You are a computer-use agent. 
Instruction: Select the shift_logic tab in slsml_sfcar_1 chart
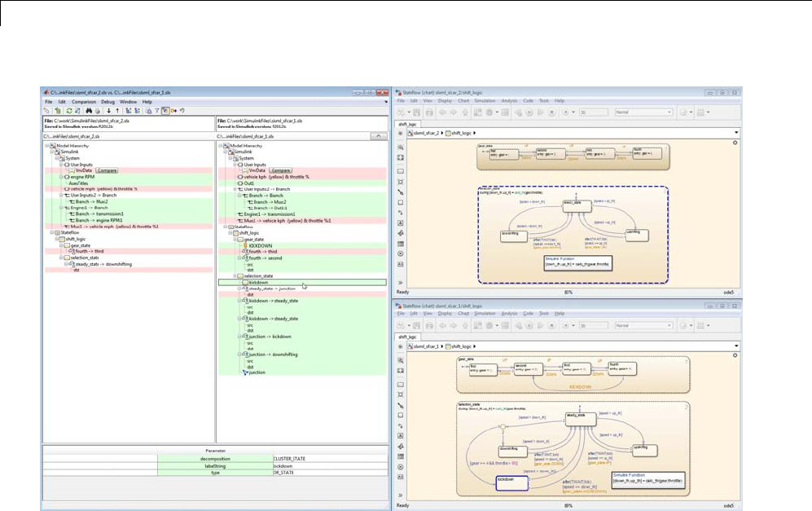409,336
